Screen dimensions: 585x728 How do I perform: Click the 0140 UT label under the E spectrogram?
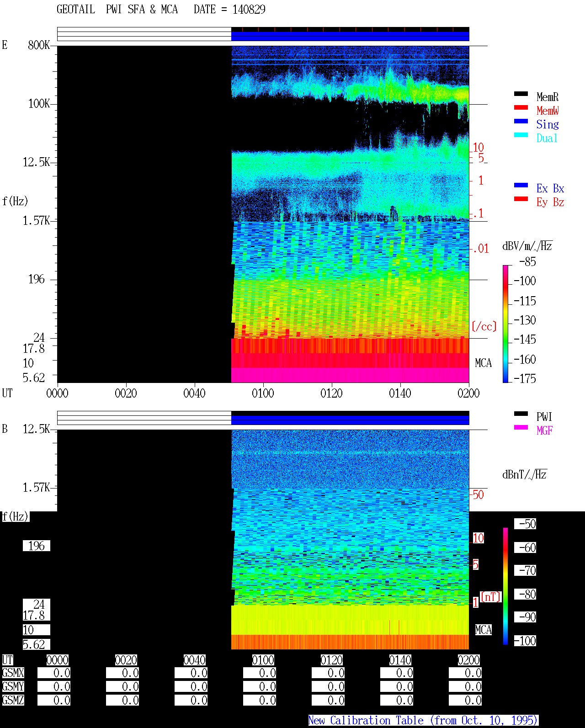coord(400,393)
